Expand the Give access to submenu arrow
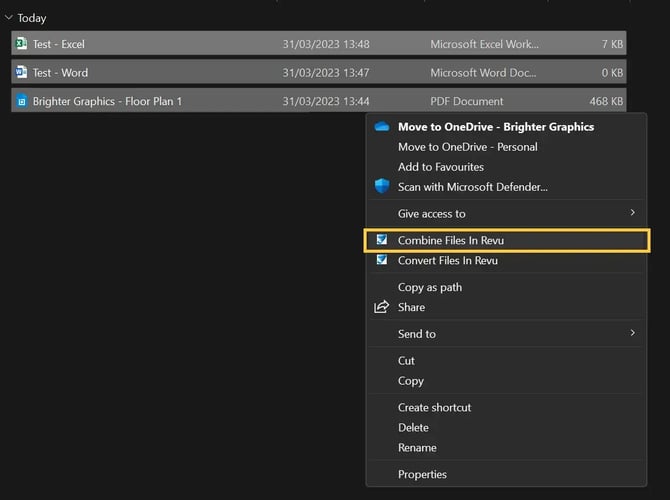 [x=632, y=213]
